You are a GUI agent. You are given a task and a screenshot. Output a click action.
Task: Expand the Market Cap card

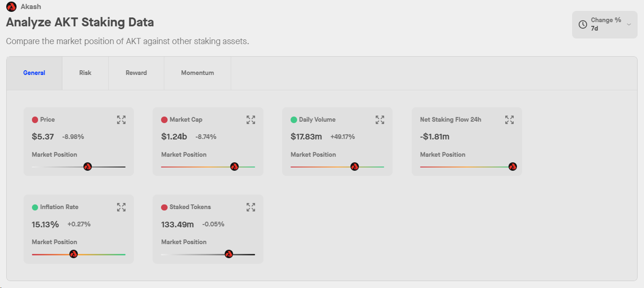click(x=251, y=120)
